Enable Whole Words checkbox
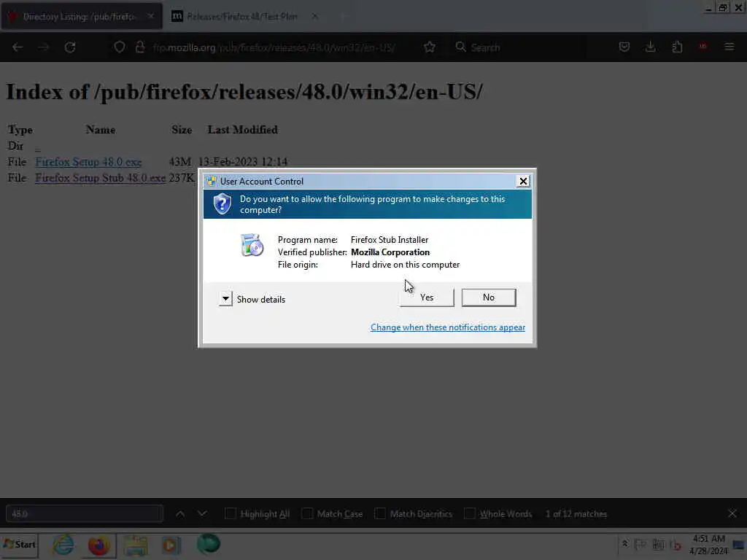The height and width of the screenshot is (560, 747). point(470,513)
